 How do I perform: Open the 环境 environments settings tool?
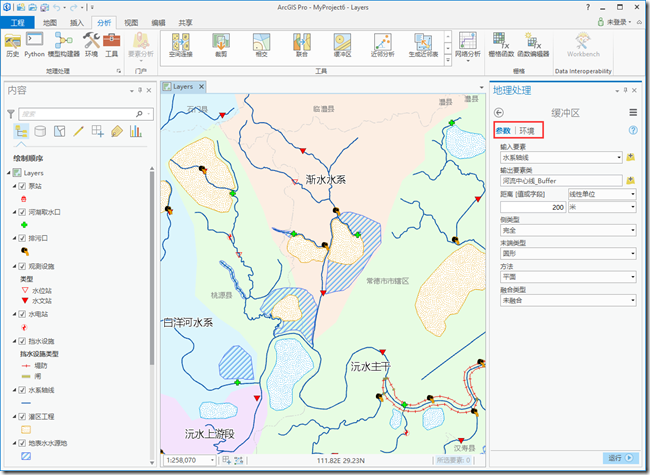pyautogui.click(x=91, y=45)
